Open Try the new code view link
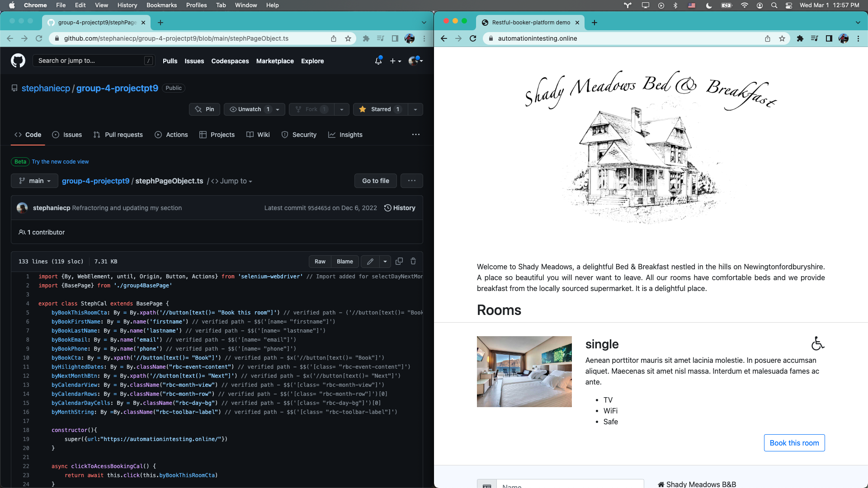Image resolution: width=868 pixels, height=488 pixels. coord(60,161)
